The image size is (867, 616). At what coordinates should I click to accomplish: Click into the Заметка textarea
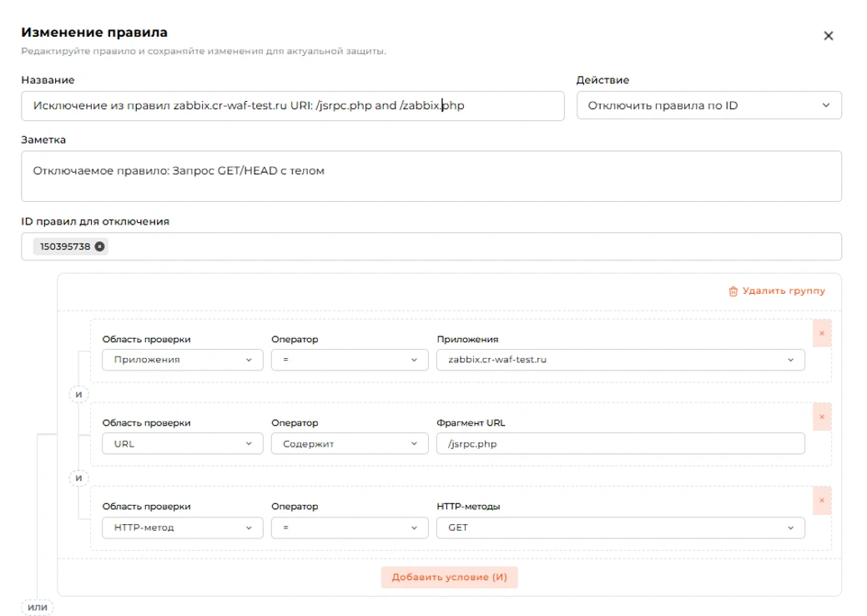click(431, 176)
